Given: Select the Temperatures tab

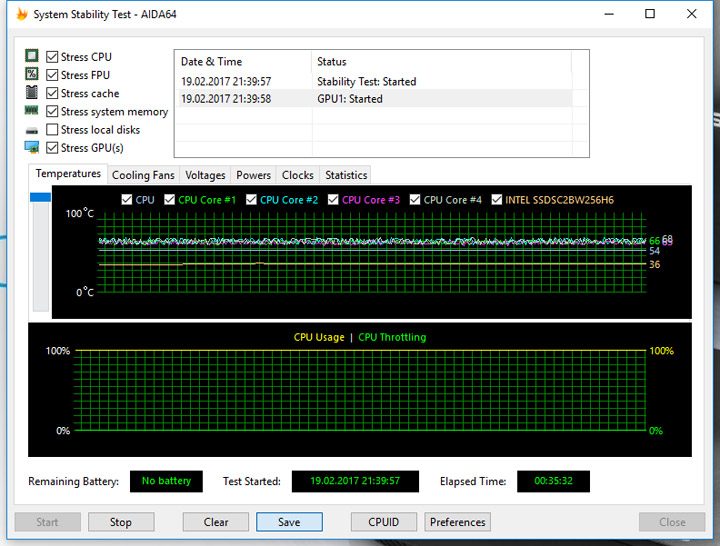Looking at the screenshot, I should click(68, 174).
